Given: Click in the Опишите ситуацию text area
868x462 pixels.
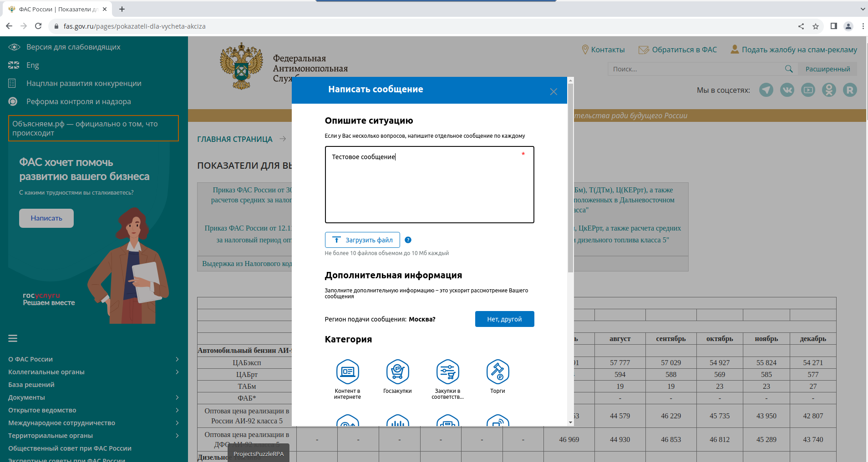Looking at the screenshot, I should click(429, 185).
